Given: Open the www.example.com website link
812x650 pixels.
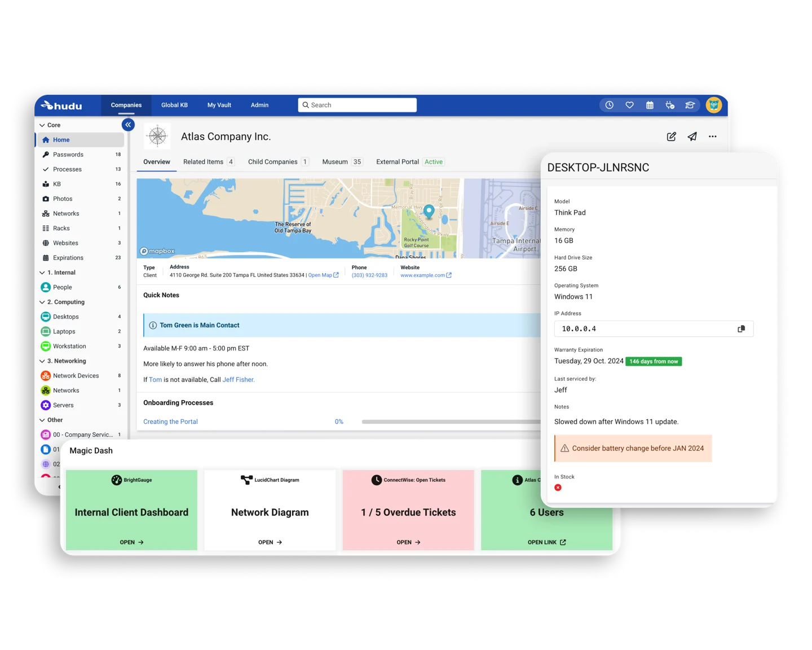Looking at the screenshot, I should pos(426,275).
